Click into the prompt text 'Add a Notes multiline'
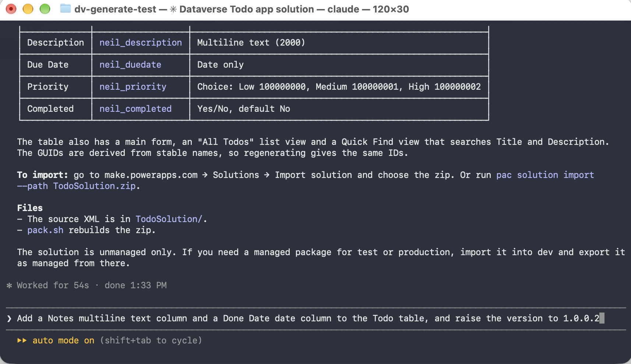631x364 pixels. [x=71, y=318]
